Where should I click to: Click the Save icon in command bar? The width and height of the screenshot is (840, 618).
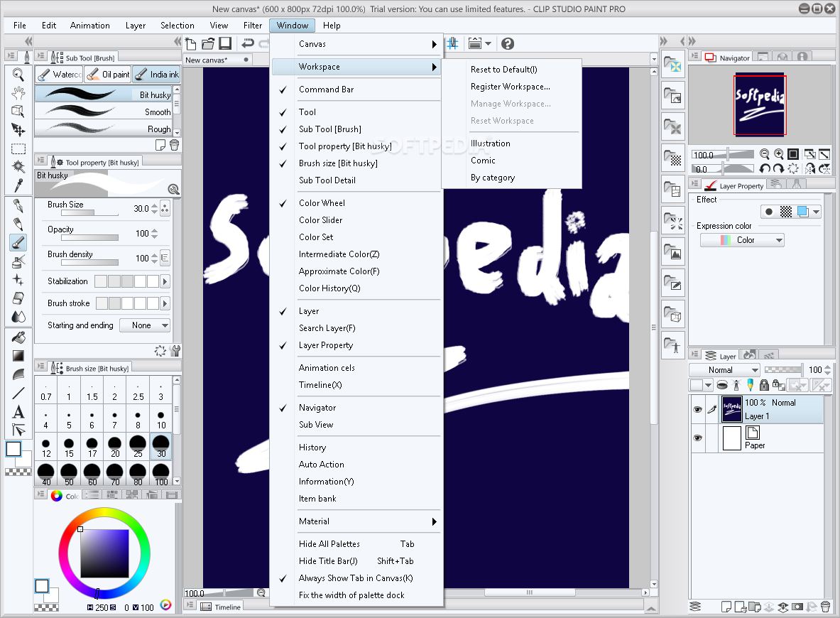(225, 43)
